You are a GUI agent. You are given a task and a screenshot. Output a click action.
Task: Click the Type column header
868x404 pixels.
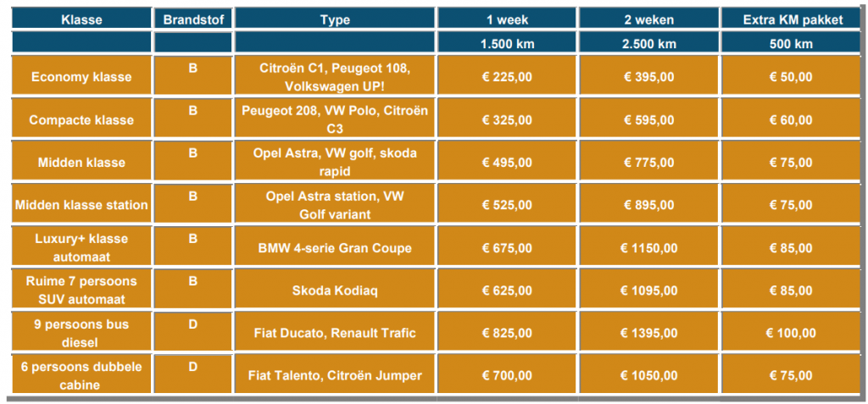(x=335, y=20)
